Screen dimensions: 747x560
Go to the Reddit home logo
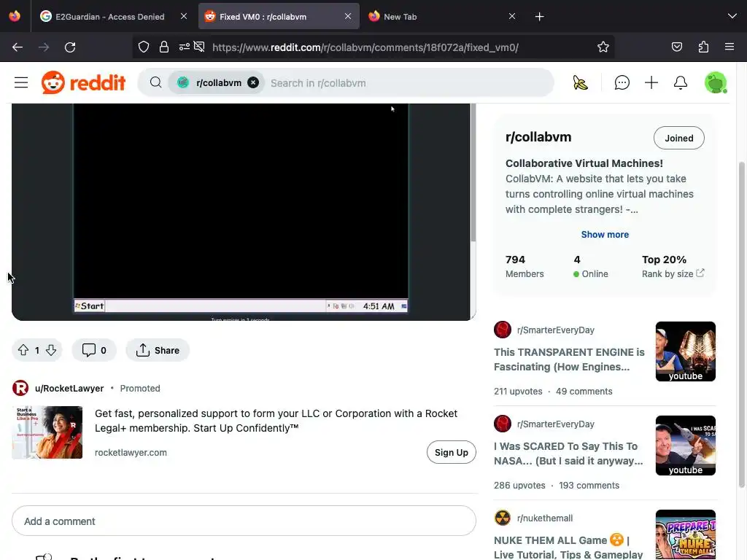point(83,83)
